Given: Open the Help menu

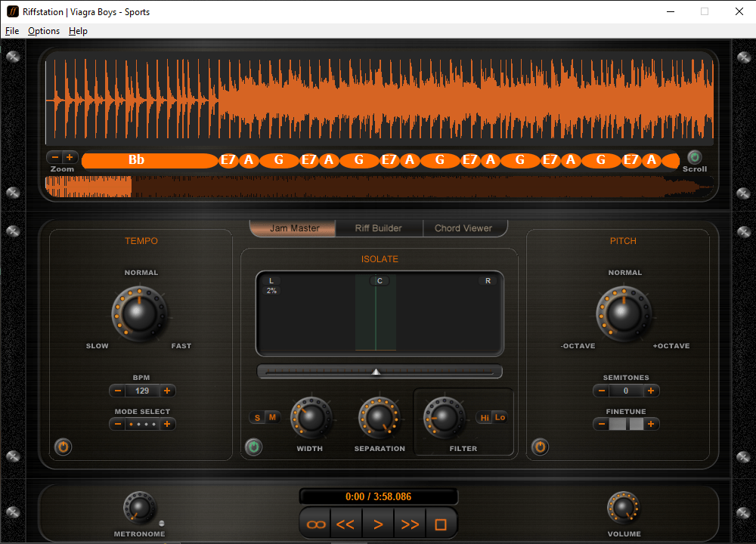Looking at the screenshot, I should 78,31.
